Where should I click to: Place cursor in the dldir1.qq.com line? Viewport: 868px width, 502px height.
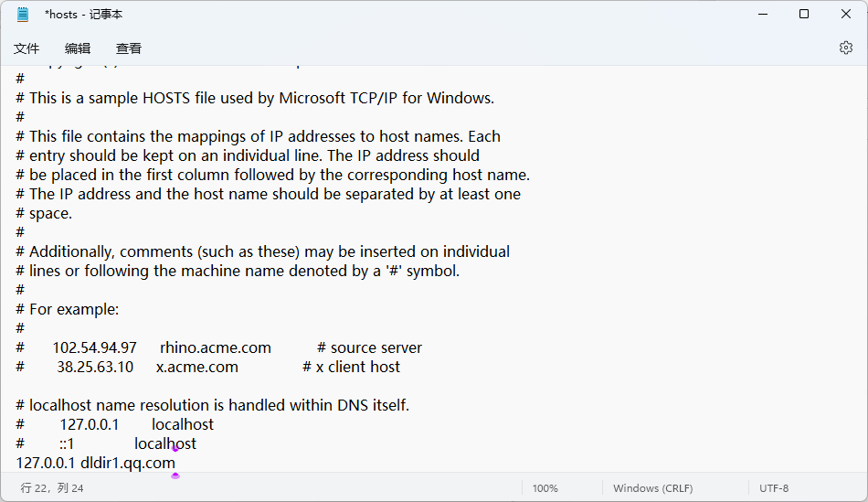pos(127,463)
